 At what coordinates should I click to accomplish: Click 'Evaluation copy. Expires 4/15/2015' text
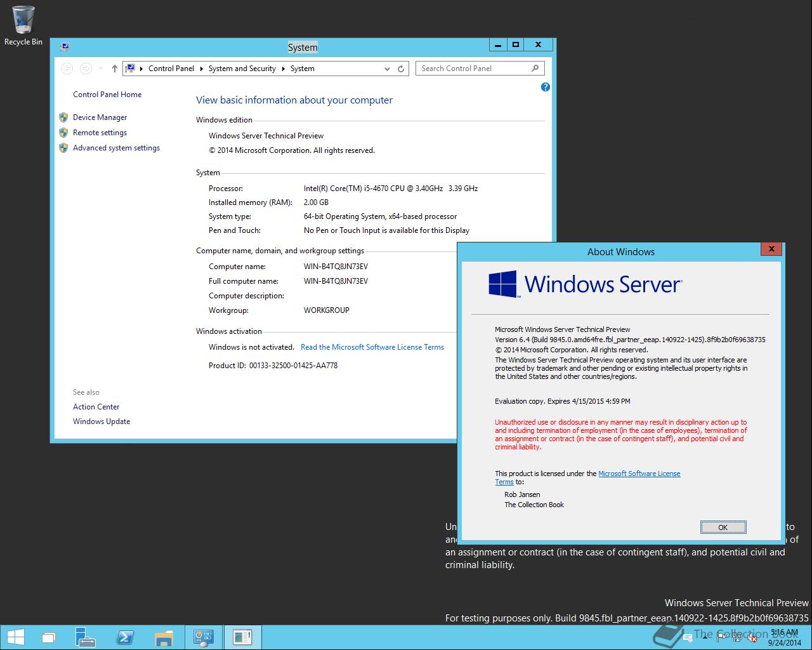click(563, 401)
